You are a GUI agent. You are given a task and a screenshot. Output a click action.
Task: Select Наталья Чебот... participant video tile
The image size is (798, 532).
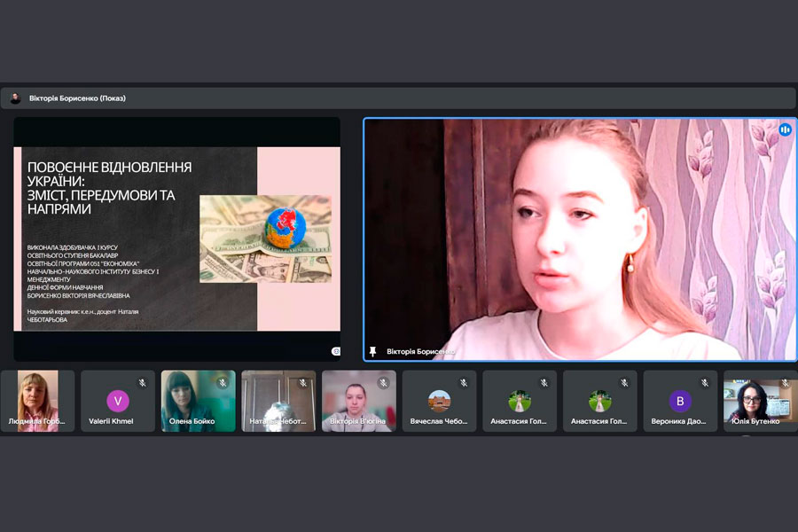click(279, 401)
